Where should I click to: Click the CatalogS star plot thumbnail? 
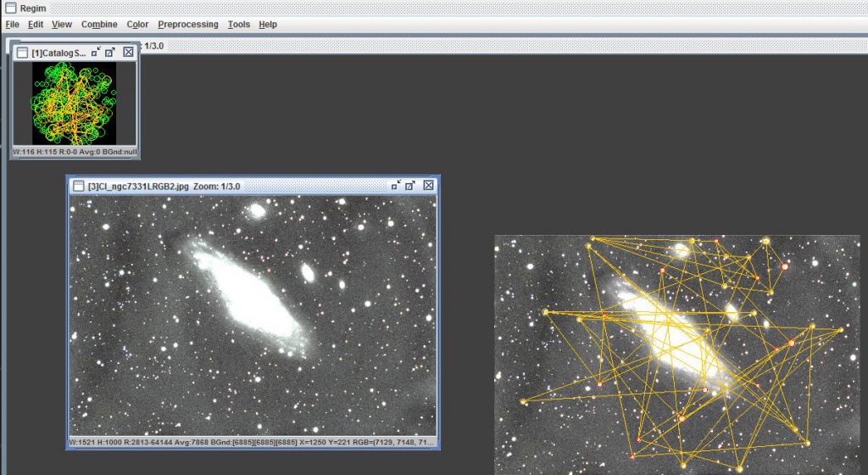point(75,103)
